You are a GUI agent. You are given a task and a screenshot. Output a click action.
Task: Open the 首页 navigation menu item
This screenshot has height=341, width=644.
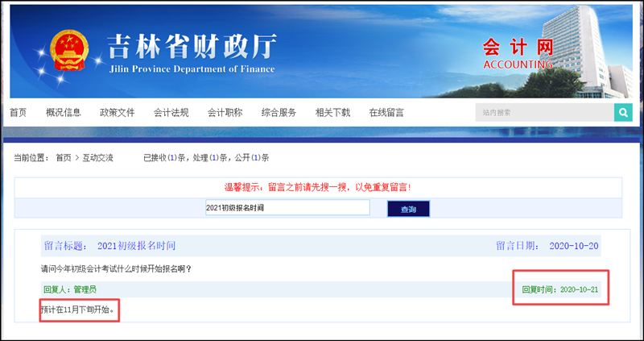pyautogui.click(x=18, y=113)
